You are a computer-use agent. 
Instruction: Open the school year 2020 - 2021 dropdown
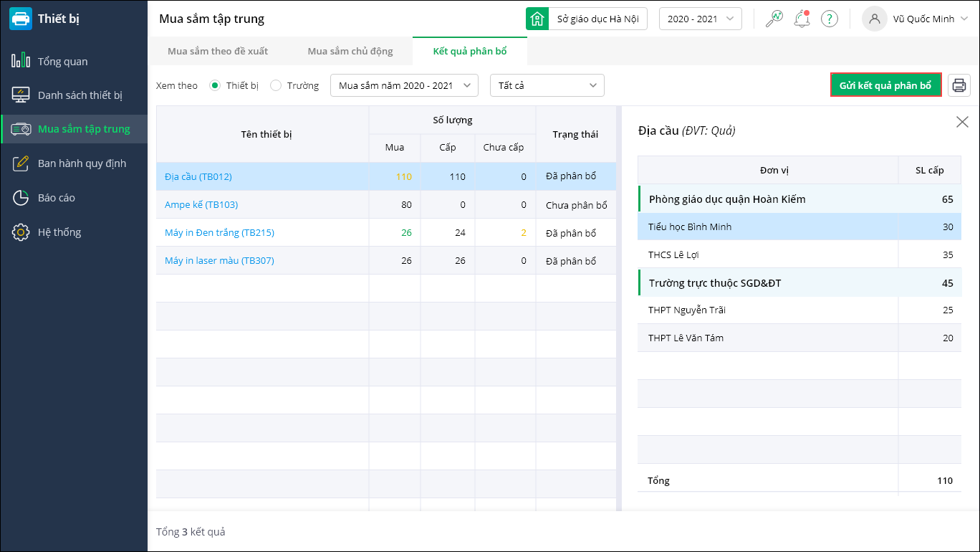point(700,19)
